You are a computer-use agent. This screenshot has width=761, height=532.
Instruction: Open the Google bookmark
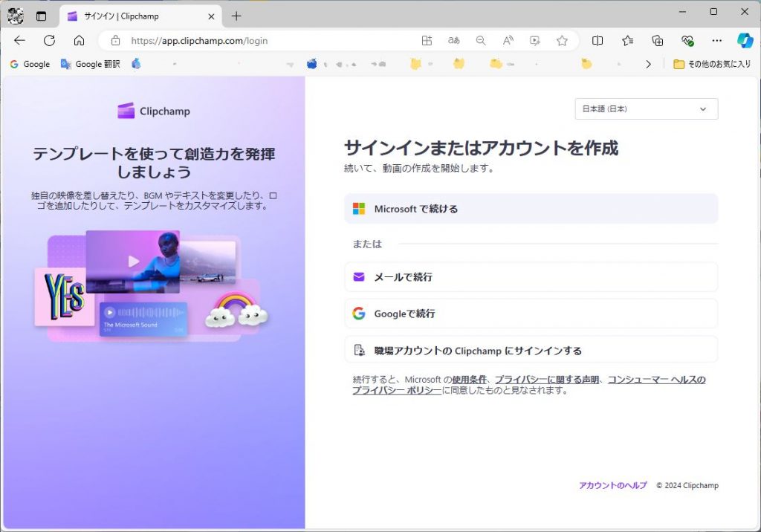(30, 64)
